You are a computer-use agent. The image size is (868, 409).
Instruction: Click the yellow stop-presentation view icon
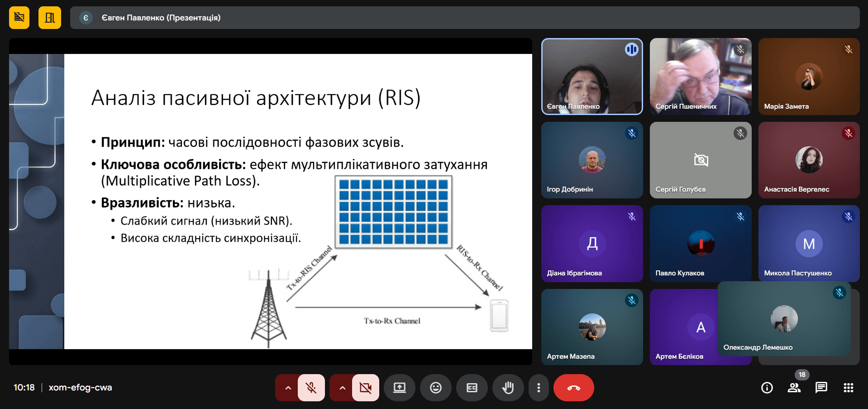pos(19,18)
